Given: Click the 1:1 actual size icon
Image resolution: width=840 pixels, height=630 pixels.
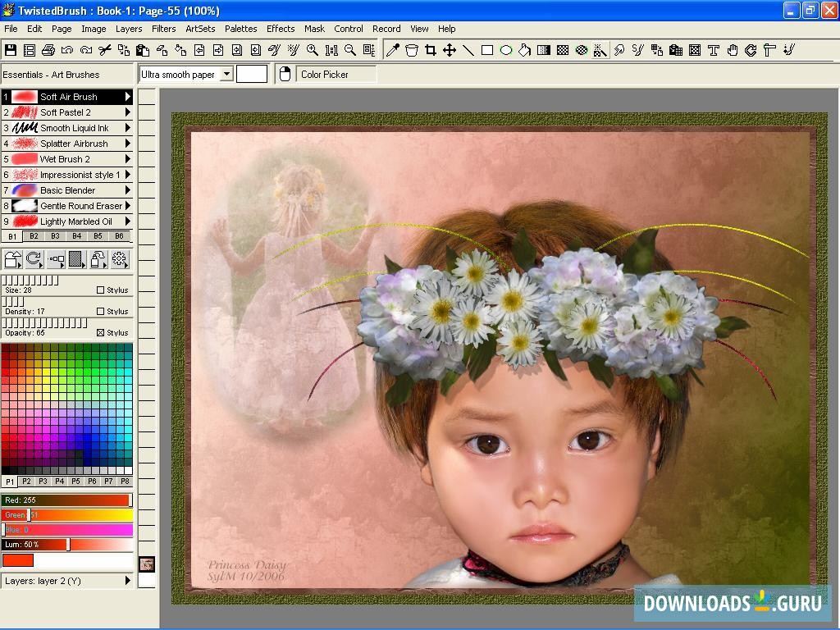Looking at the screenshot, I should (331, 50).
